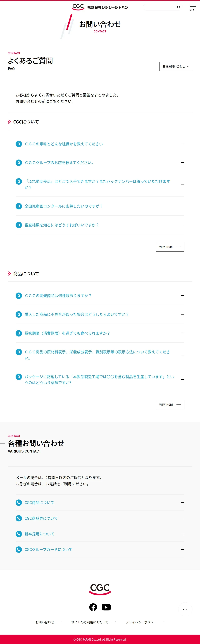Click VIEW MORE under 商品について
Image resolution: width=200 pixels, height=644 pixels.
tap(170, 404)
